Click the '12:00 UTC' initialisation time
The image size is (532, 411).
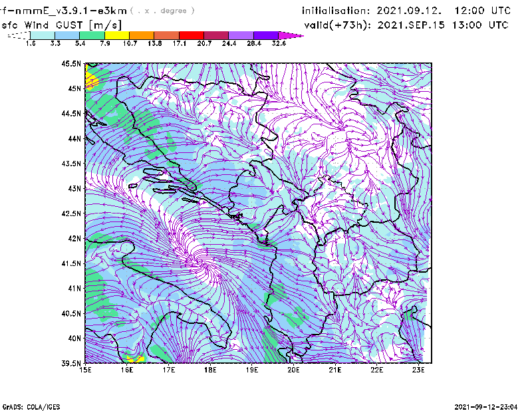(482, 11)
